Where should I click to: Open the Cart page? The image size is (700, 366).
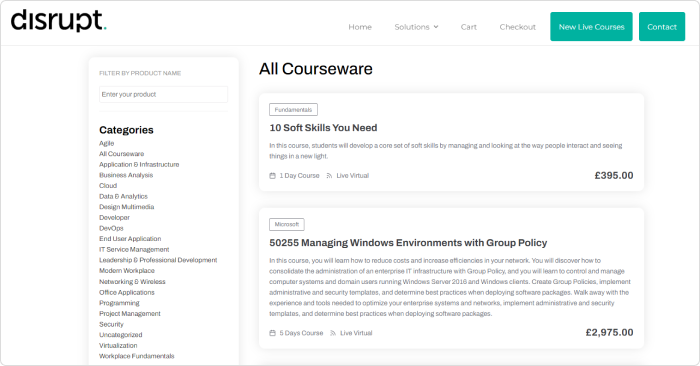(468, 27)
